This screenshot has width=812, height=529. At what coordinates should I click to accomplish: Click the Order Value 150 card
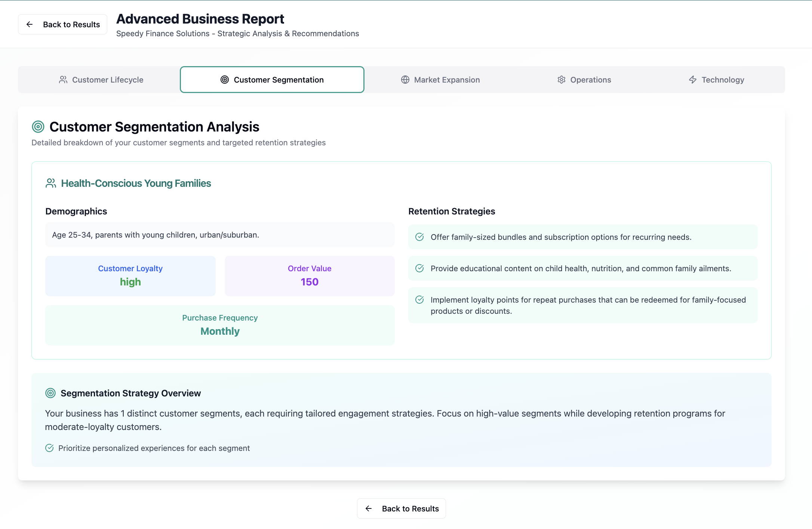tap(310, 276)
